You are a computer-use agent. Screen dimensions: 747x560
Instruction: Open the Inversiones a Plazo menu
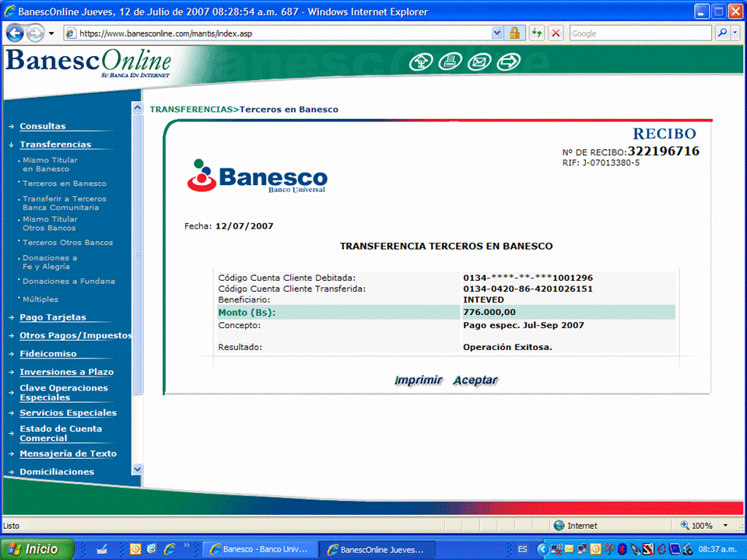[x=67, y=372]
